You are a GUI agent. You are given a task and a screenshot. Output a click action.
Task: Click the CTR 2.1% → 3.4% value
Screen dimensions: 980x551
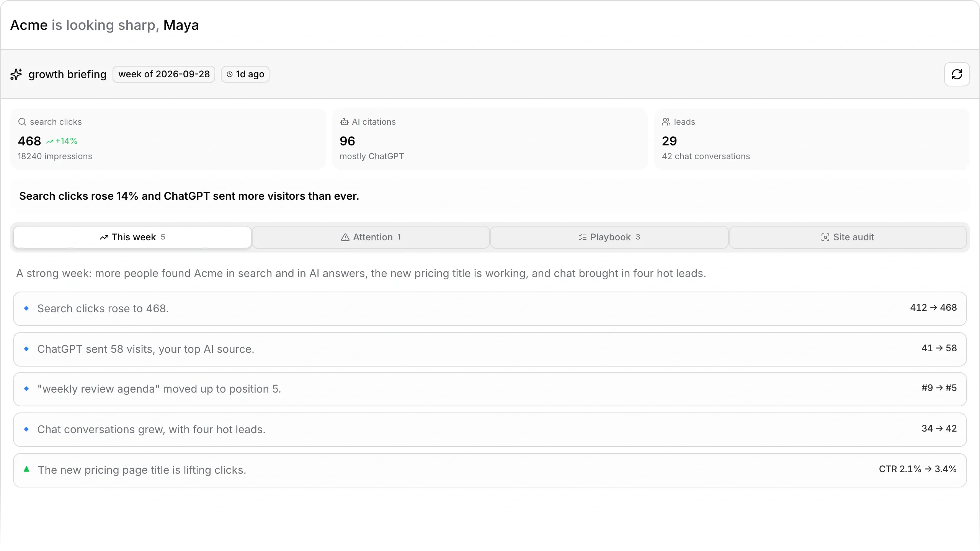(x=918, y=469)
